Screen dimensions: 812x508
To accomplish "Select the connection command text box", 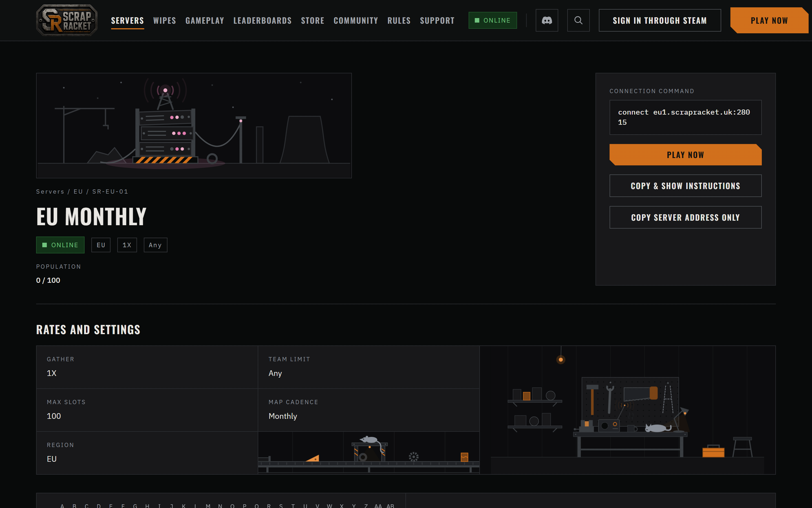I will click(685, 117).
